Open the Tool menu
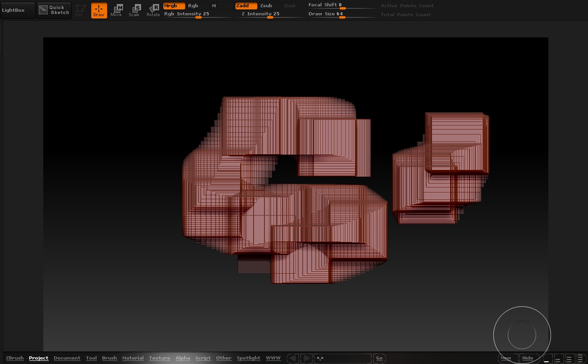 pyautogui.click(x=91, y=358)
